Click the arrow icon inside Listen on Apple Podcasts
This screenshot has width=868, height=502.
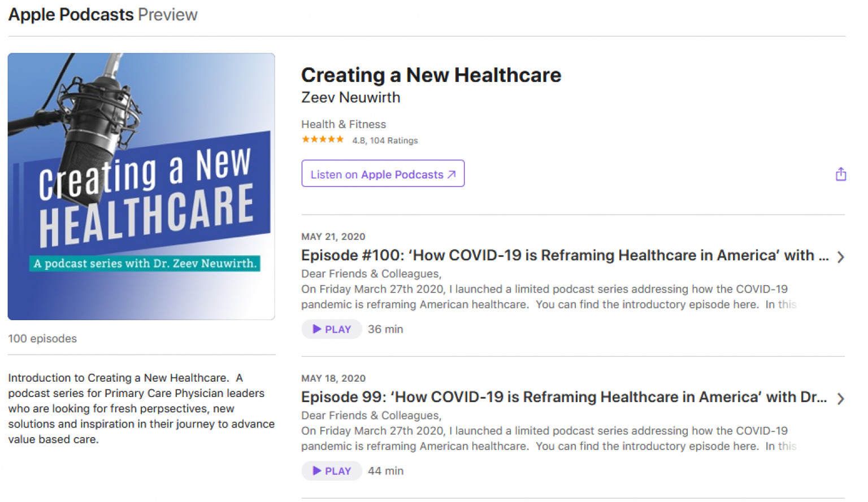pos(452,174)
